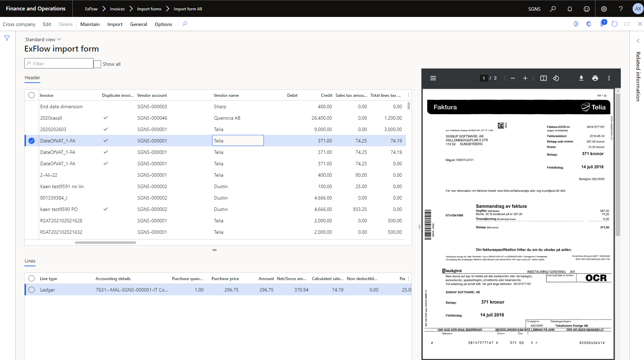Rotate the PDF document

(x=556, y=78)
